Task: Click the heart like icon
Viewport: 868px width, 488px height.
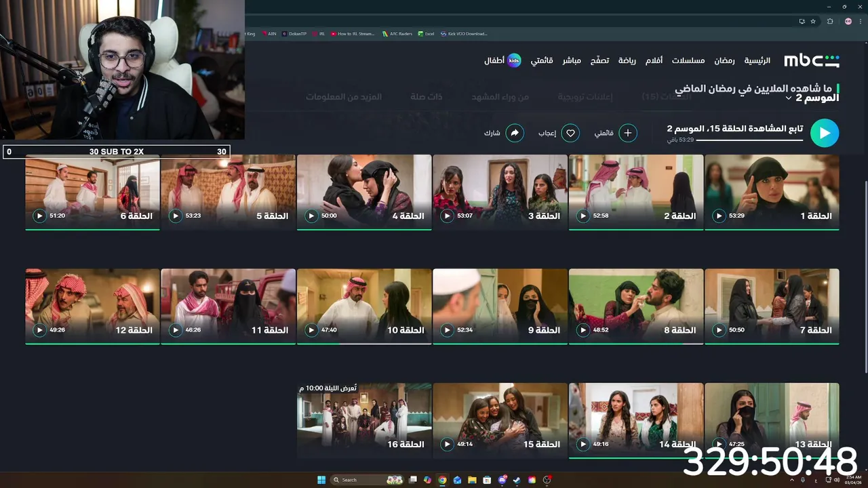Action: pos(571,134)
